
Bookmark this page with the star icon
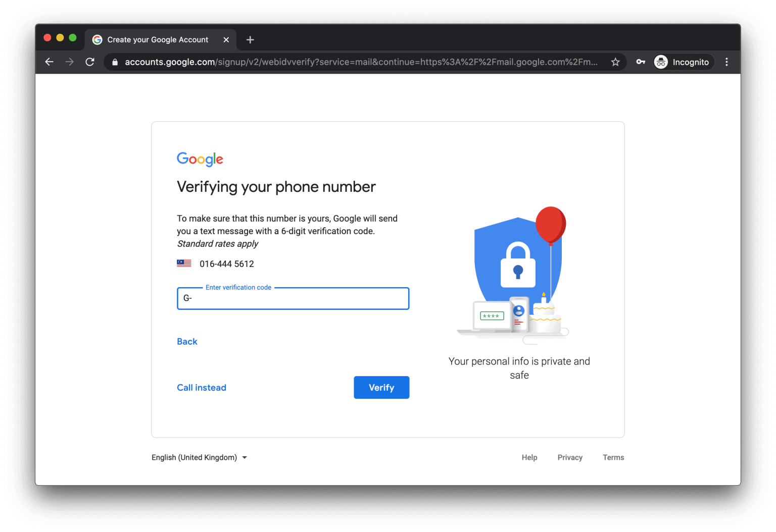[x=615, y=62]
